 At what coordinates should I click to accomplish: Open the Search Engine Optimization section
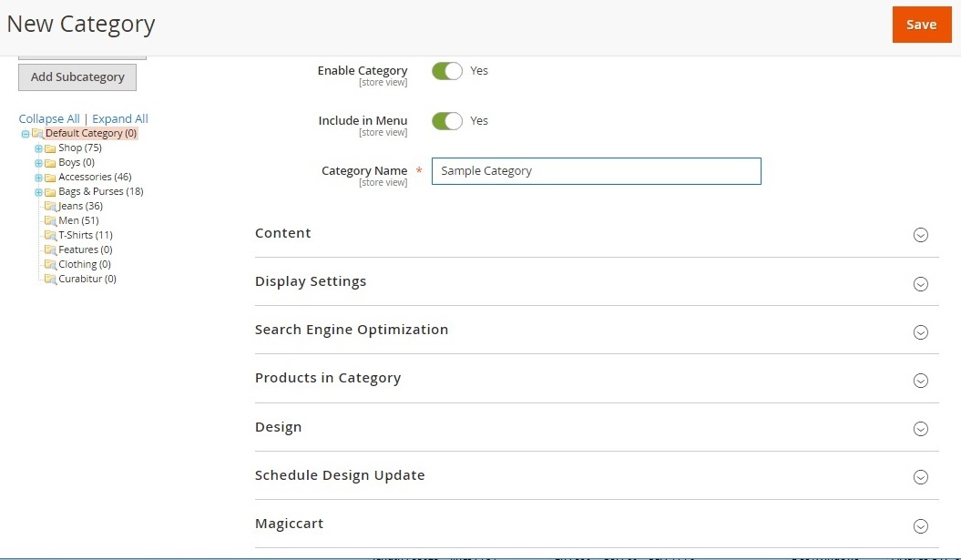click(x=352, y=330)
